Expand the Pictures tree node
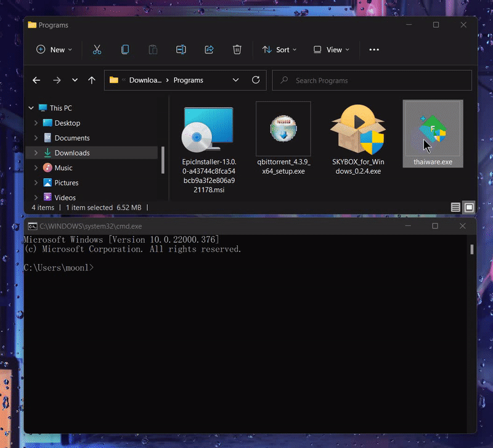Screen dimensions: 493x448 (36, 182)
